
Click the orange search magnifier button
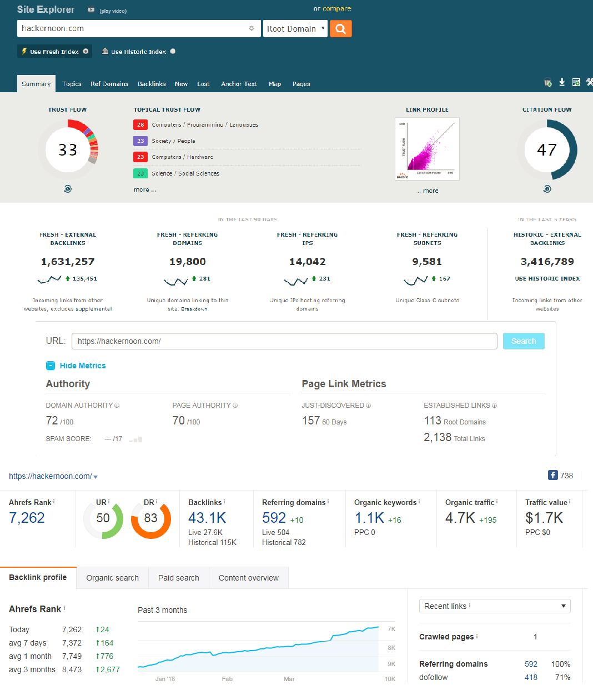coord(341,29)
